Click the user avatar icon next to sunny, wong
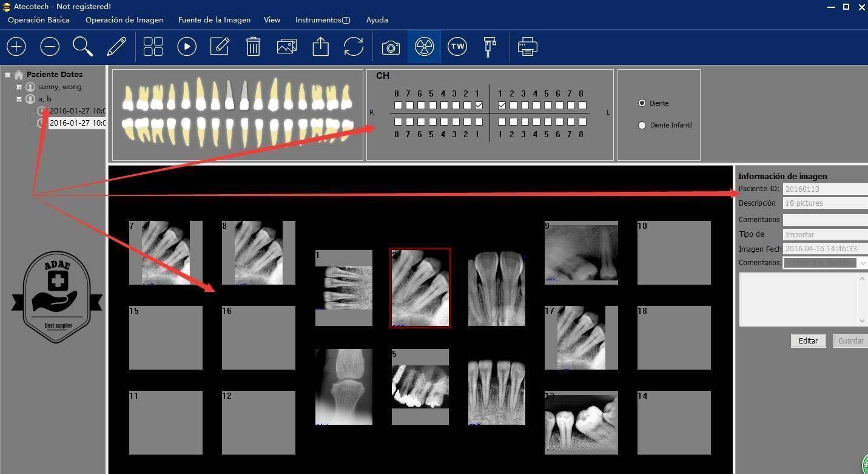 30,87
